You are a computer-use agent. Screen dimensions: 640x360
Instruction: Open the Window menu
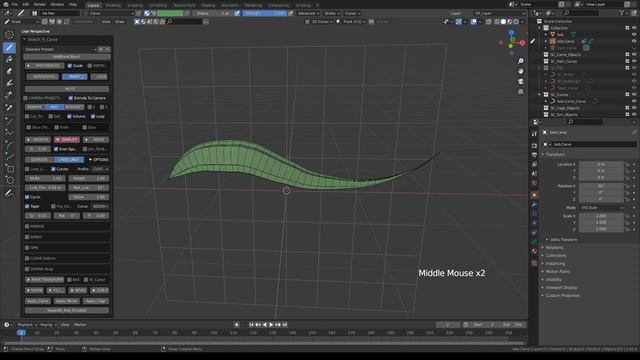click(57, 4)
